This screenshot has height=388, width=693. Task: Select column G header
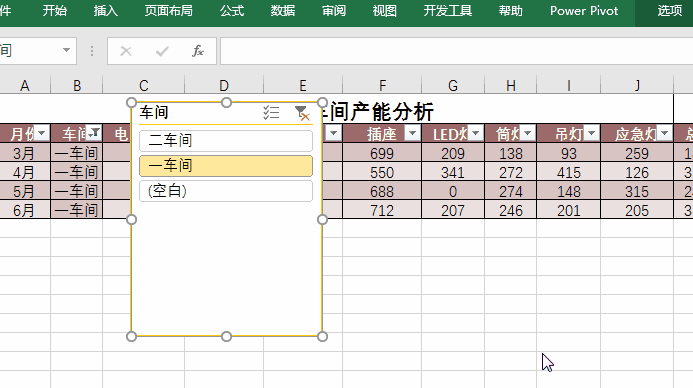tap(453, 85)
